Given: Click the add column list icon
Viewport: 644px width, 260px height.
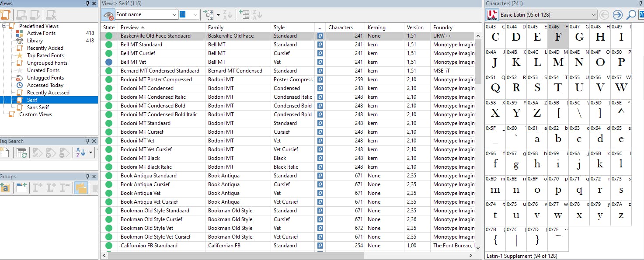Looking at the screenshot, I should (244, 15).
